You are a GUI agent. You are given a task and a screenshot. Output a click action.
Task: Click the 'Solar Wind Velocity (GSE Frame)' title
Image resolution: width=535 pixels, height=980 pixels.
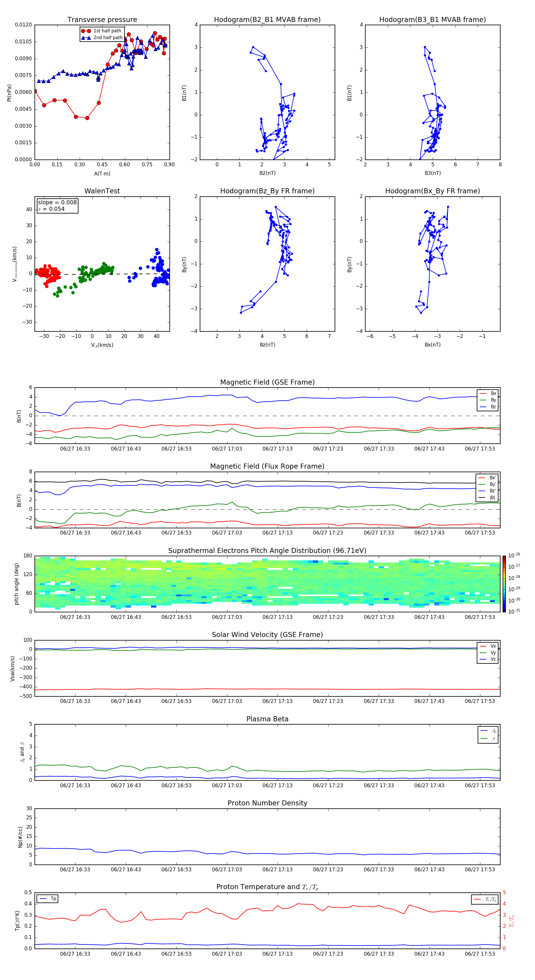[x=267, y=635]
